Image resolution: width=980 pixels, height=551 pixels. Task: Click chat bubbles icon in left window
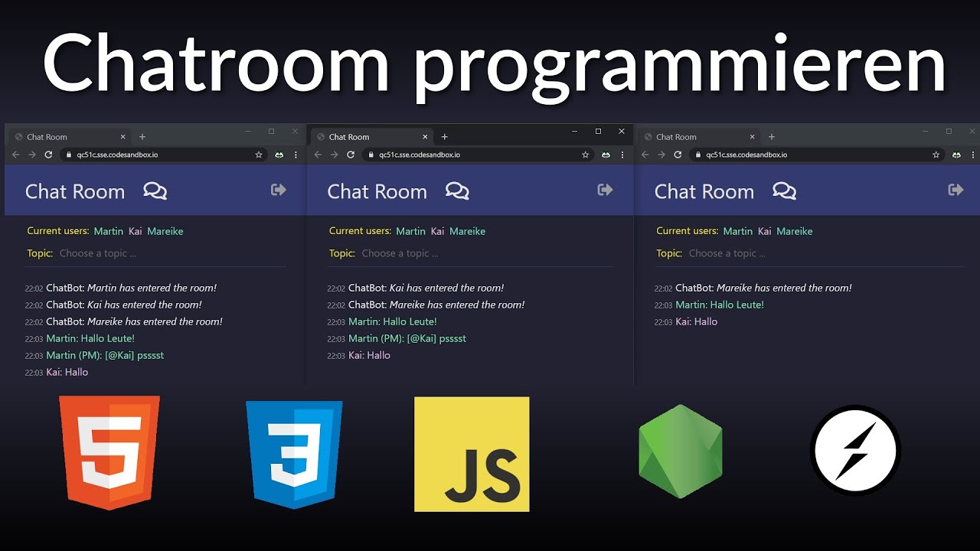point(155,191)
